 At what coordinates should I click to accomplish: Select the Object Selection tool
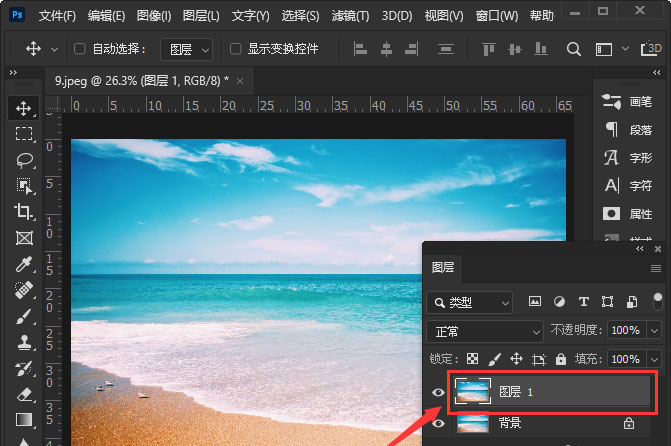24,186
